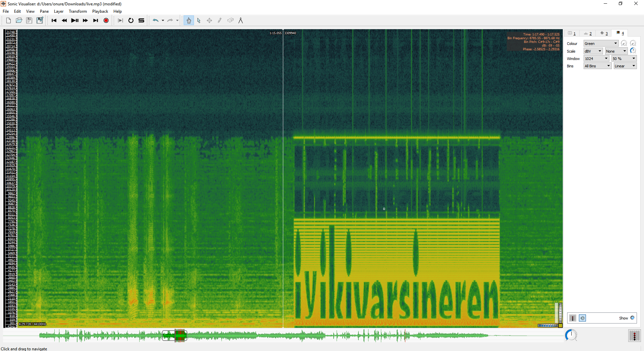Open the Playback menu
The image size is (644, 351).
(100, 11)
